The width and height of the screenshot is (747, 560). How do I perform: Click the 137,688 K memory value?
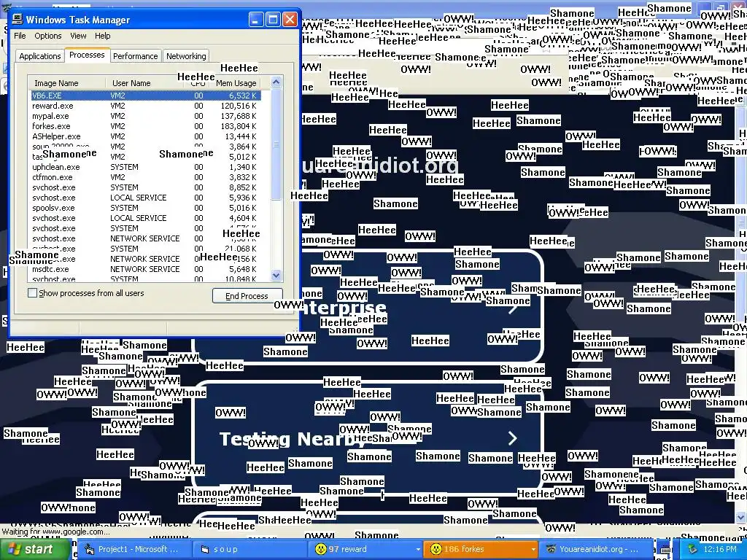239,116
